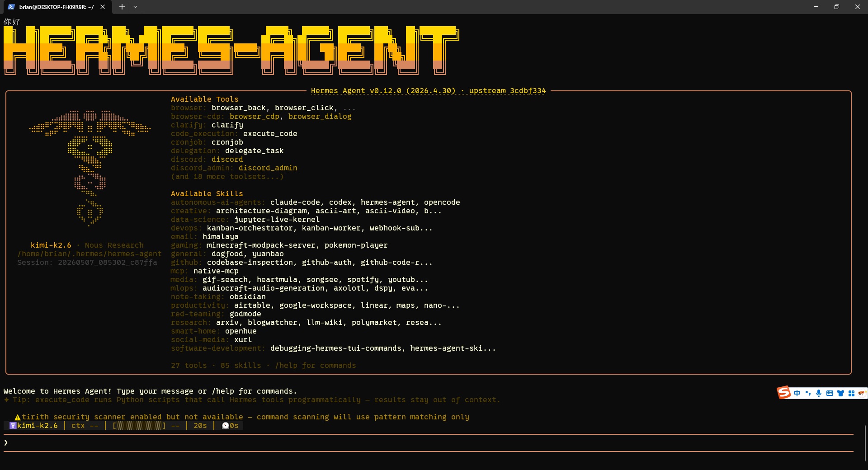Click the "Session: 20260507_085302_c87ffa" line
The height and width of the screenshot is (470, 868).
[x=87, y=262]
